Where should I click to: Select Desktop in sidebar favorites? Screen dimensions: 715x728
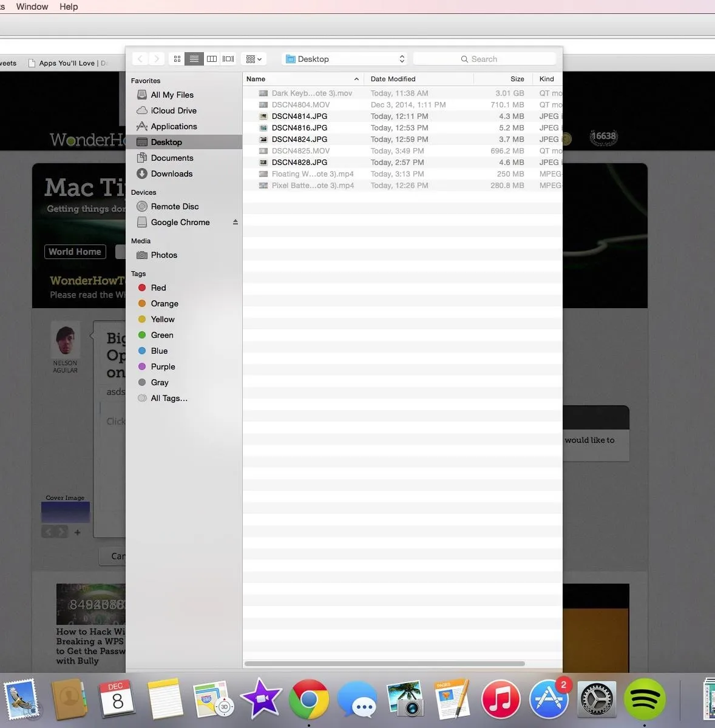pos(184,142)
